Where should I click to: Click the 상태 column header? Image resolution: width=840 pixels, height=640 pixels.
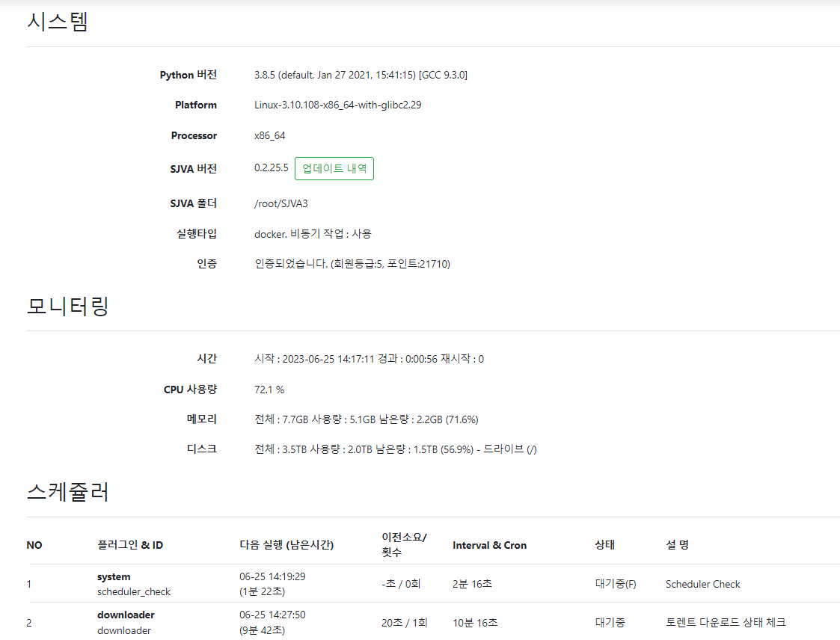pos(604,545)
